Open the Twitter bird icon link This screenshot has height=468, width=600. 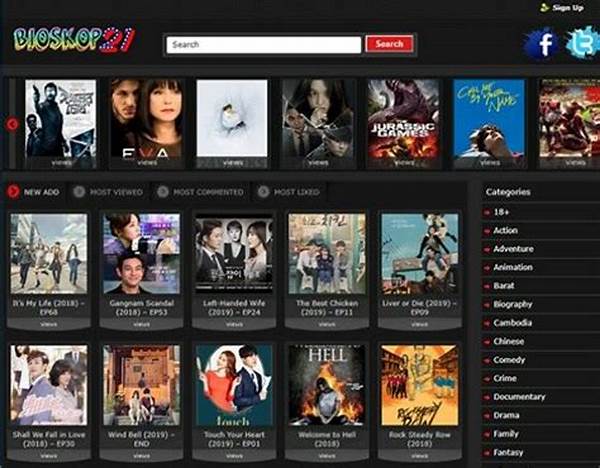click(583, 42)
